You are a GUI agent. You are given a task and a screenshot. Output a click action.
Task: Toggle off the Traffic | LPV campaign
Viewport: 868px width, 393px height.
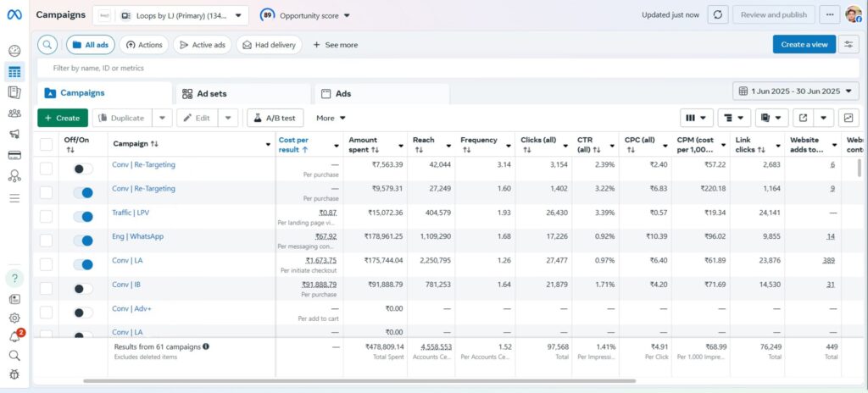(83, 217)
